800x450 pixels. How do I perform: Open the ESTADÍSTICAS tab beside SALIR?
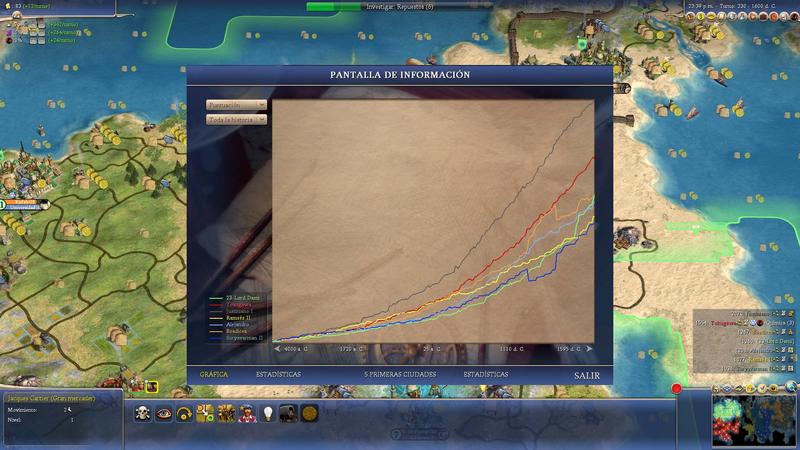coord(486,374)
